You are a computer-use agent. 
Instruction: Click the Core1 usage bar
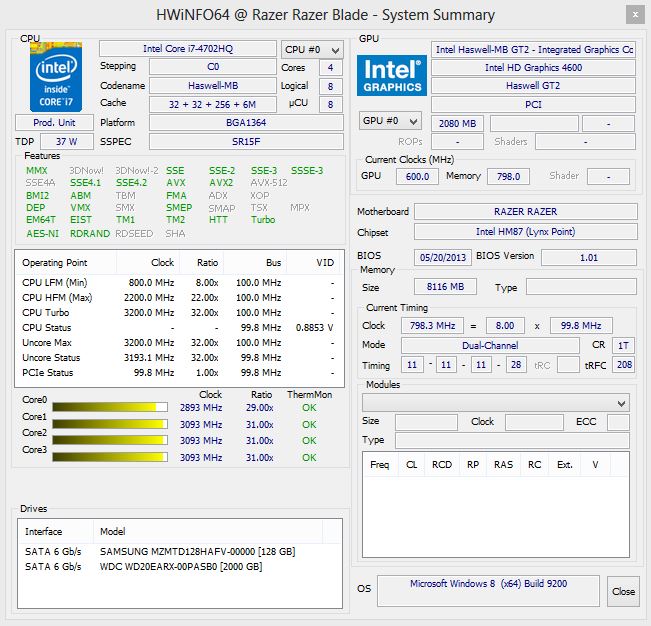[x=110, y=424]
